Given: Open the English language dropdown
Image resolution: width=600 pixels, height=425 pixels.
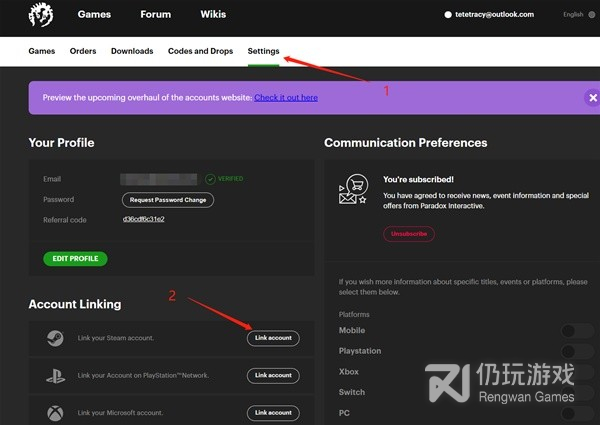Looking at the screenshot, I should [x=576, y=15].
